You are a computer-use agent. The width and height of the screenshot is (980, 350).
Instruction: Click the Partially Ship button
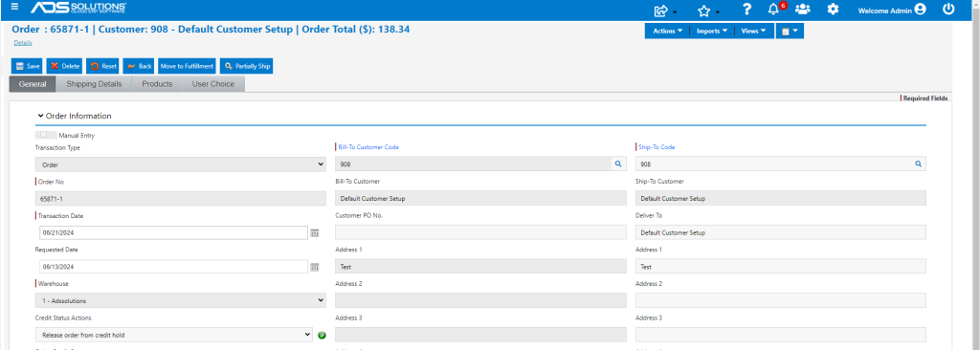pos(246,66)
